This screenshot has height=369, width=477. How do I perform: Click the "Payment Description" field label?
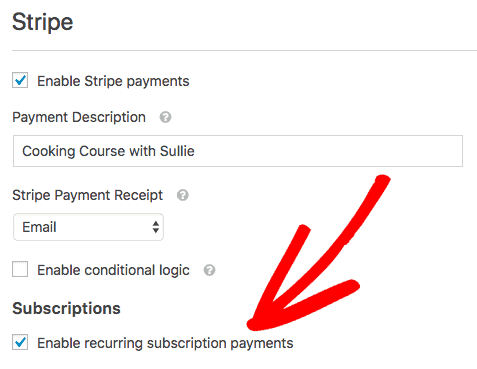click(79, 117)
